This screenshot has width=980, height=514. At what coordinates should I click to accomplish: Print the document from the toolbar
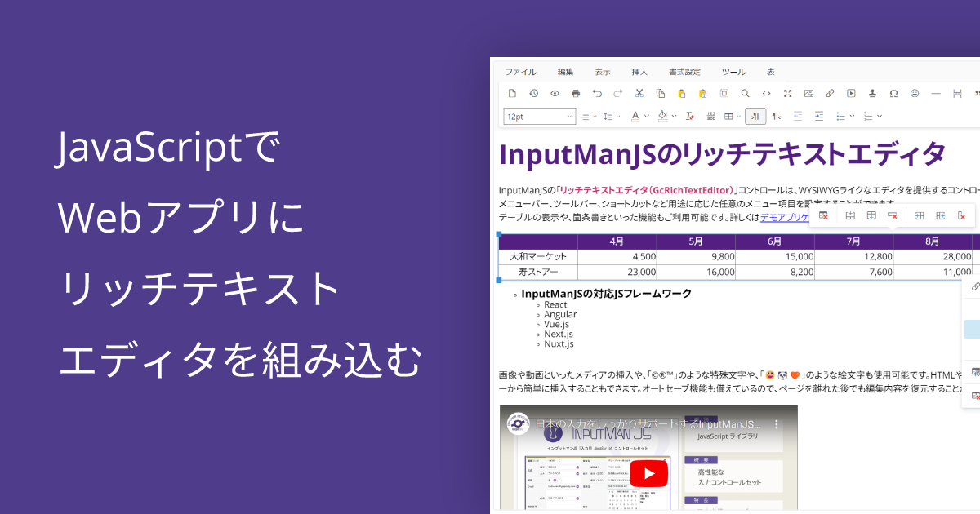tap(576, 93)
